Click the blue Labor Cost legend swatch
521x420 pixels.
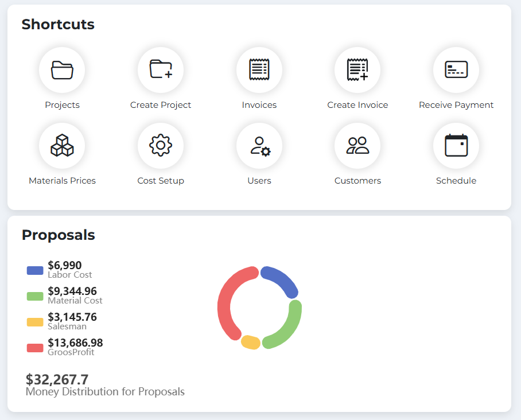tap(35, 270)
